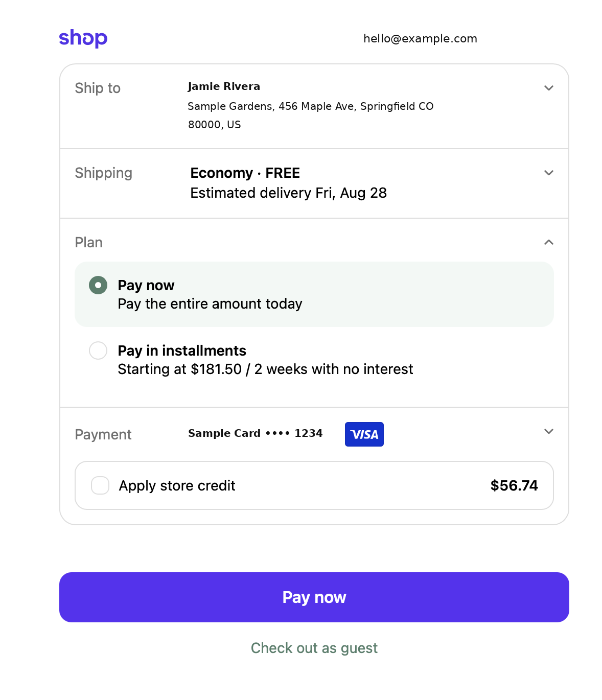
Task: Collapse the Plan section chevron
Action: click(549, 242)
